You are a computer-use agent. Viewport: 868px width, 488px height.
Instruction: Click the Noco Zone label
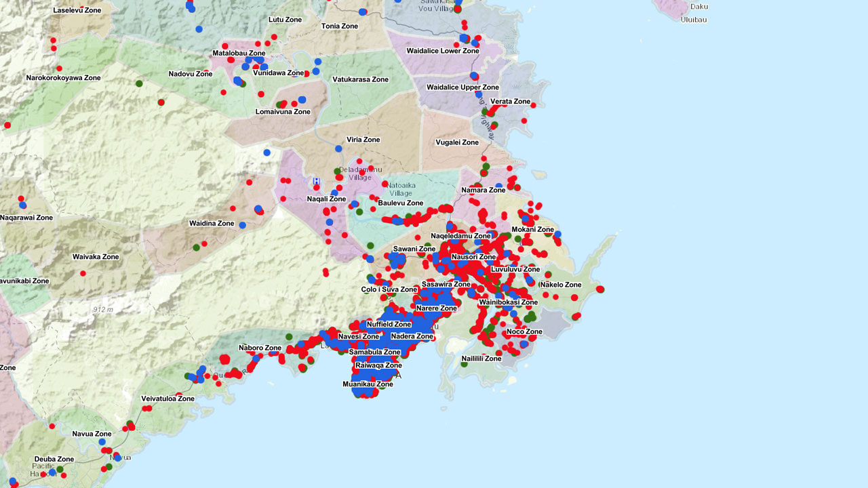point(525,331)
